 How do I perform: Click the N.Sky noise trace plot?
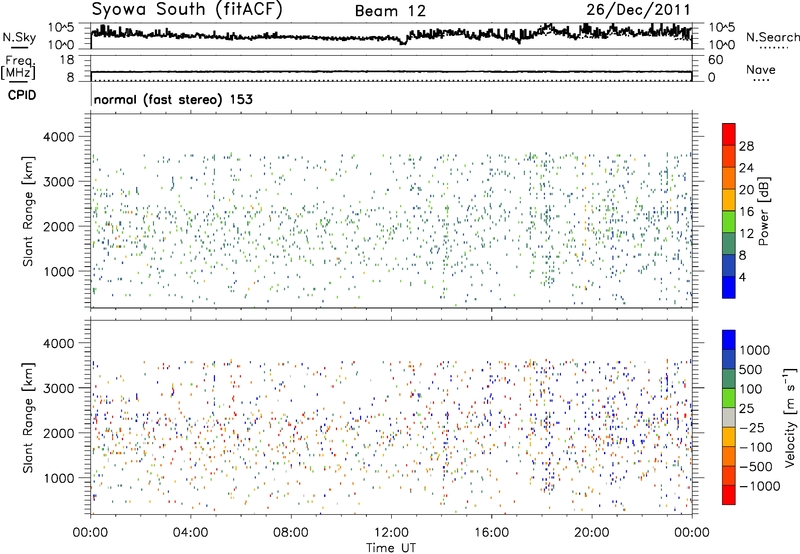pos(391,36)
